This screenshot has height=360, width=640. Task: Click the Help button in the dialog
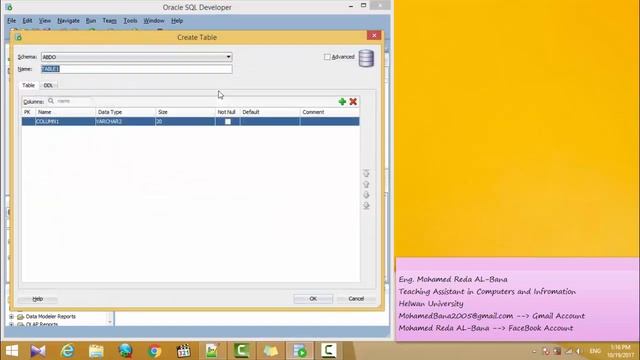pyautogui.click(x=38, y=299)
